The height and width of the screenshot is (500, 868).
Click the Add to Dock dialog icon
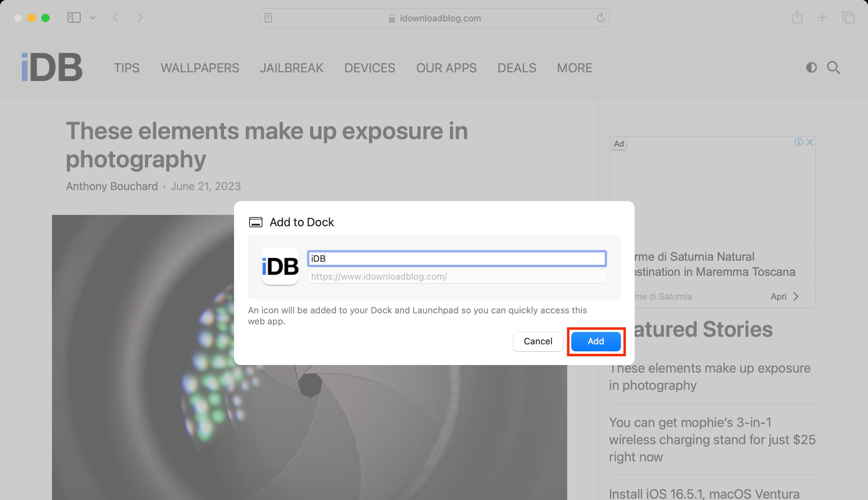[256, 222]
